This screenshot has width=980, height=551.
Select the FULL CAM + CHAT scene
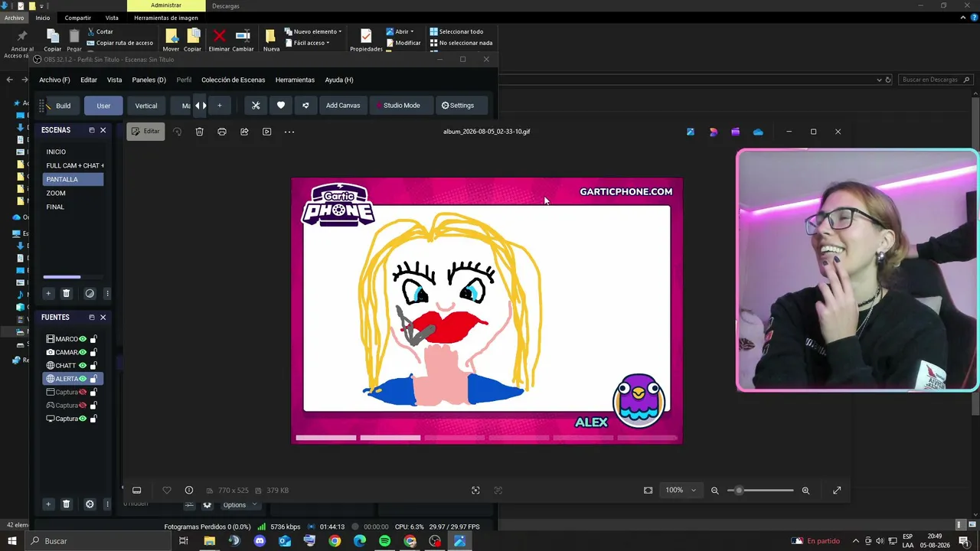coord(73,165)
